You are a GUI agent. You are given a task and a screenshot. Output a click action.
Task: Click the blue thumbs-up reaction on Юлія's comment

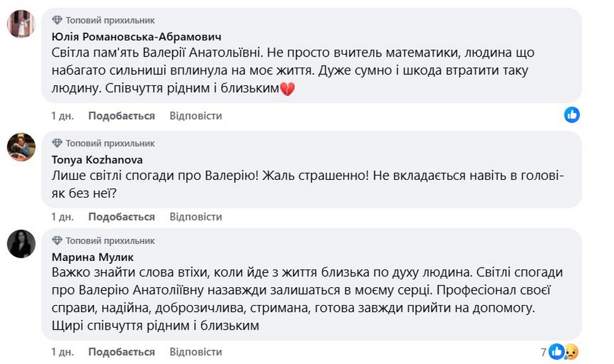point(572,114)
